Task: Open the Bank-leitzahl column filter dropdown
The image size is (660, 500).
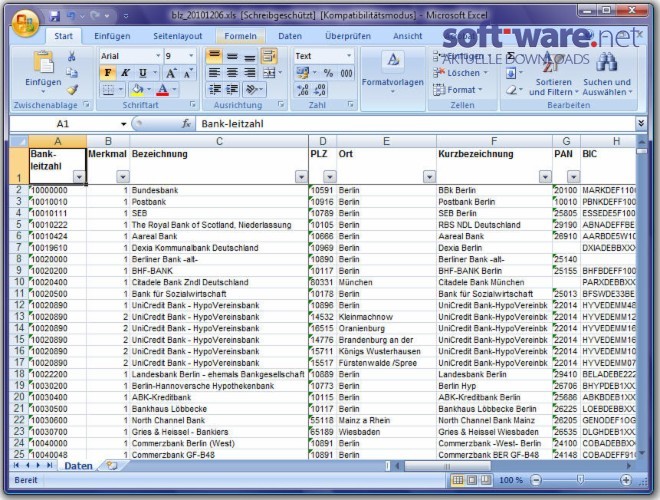Action: pyautogui.click(x=79, y=177)
